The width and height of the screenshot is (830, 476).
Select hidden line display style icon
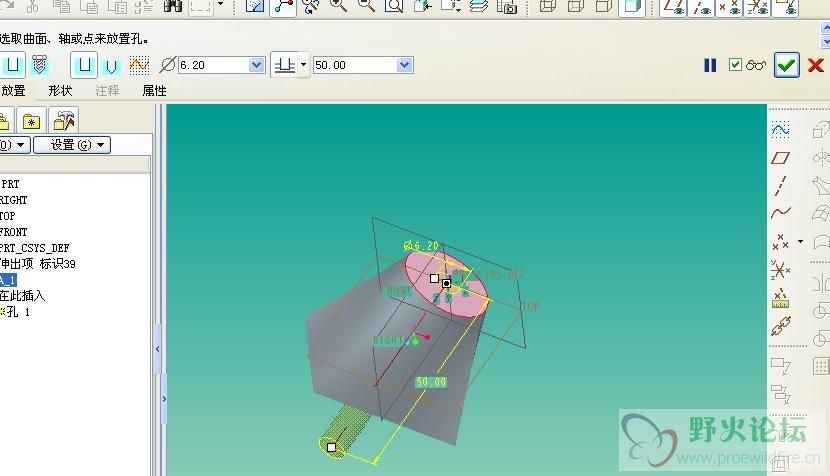[x=575, y=6]
